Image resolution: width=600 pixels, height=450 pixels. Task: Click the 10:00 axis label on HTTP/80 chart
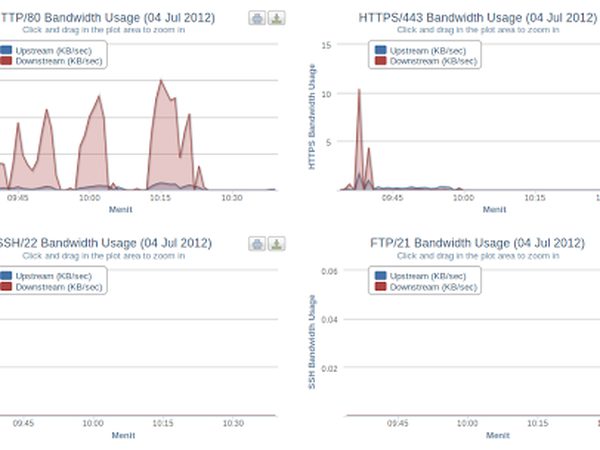[x=90, y=198]
